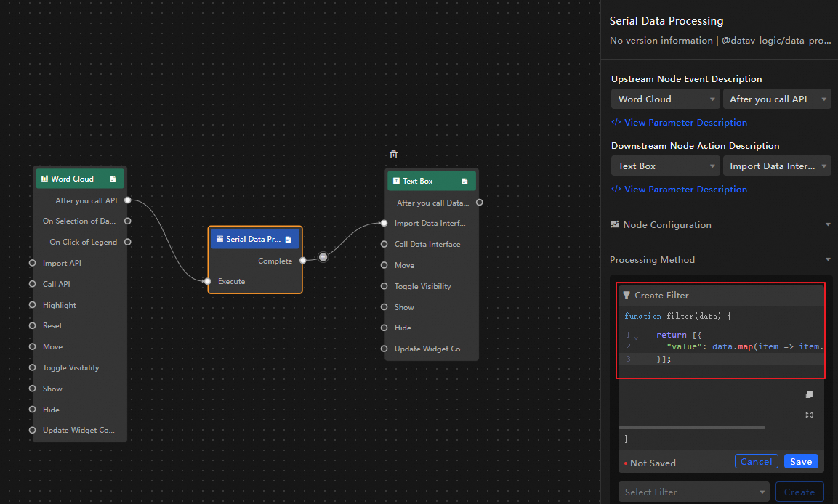838x504 pixels.
Task: Click the funnel icon beside Create Filter
Action: (x=627, y=296)
